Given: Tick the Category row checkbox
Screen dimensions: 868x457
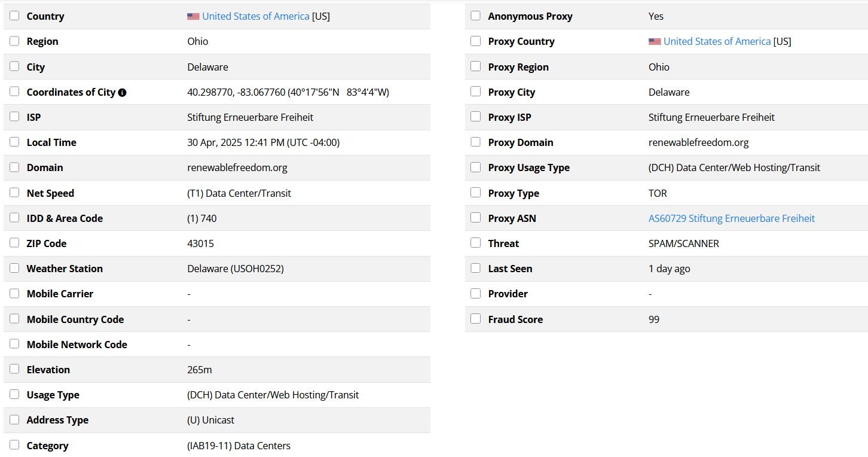Looking at the screenshot, I should tap(14, 445).
